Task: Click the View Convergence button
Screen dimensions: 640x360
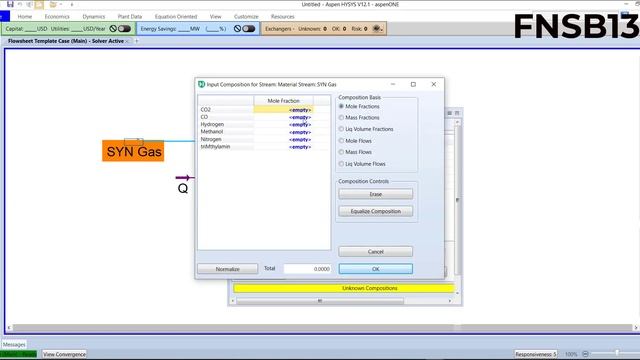Action: [64, 354]
